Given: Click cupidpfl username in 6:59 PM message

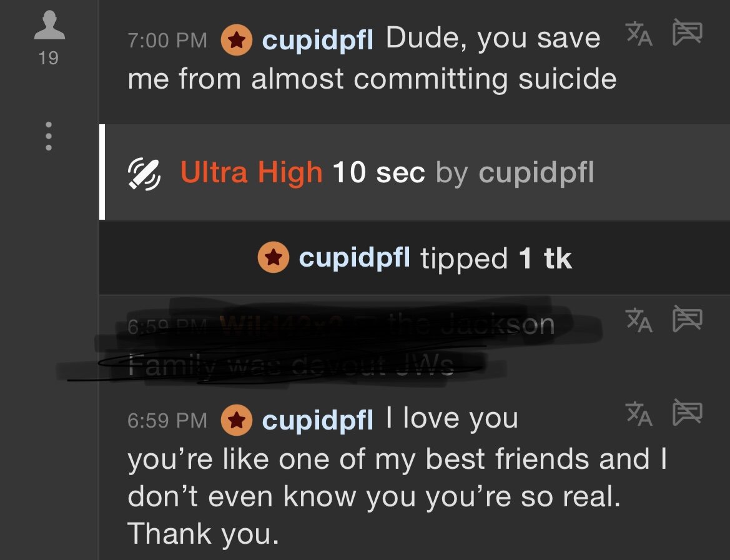Looking at the screenshot, I should [x=317, y=420].
